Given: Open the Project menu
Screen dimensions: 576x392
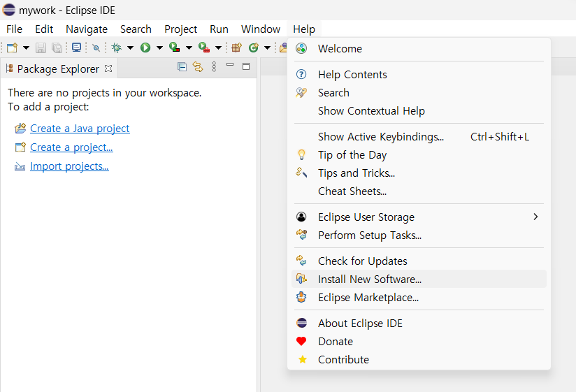Looking at the screenshot, I should click(181, 29).
